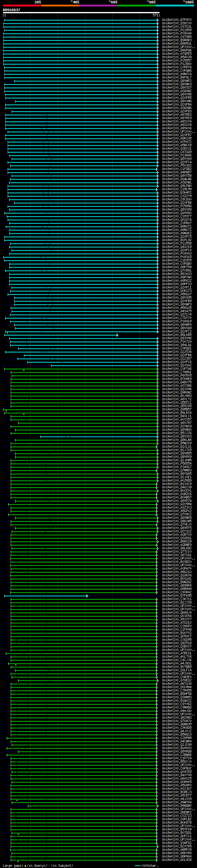
Task: Select label UniRef100_Q3LFI4
Action: (x=176, y=670)
